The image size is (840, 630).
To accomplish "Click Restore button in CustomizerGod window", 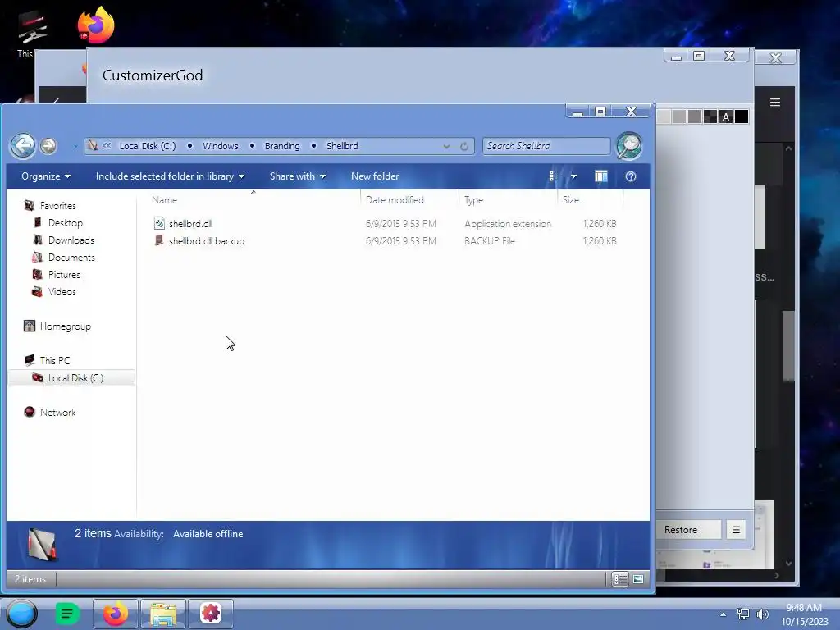I will [x=689, y=530].
